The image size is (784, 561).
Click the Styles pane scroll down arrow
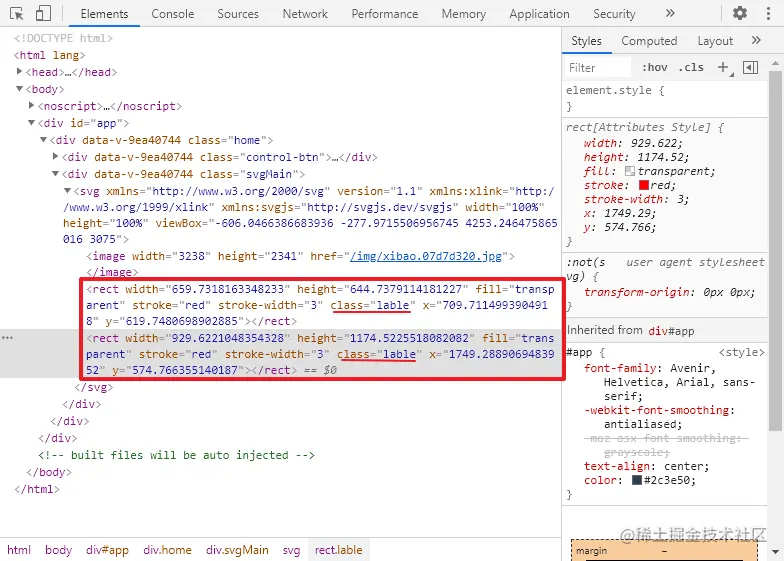point(776,552)
